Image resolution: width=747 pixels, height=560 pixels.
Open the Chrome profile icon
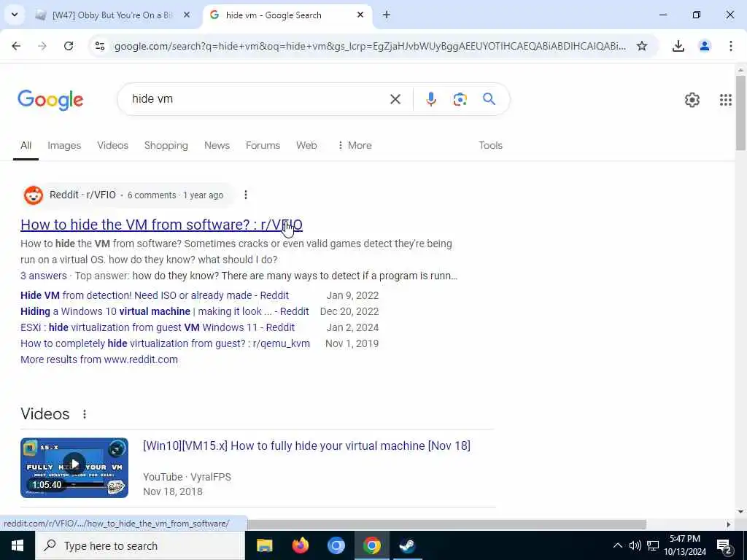click(704, 46)
